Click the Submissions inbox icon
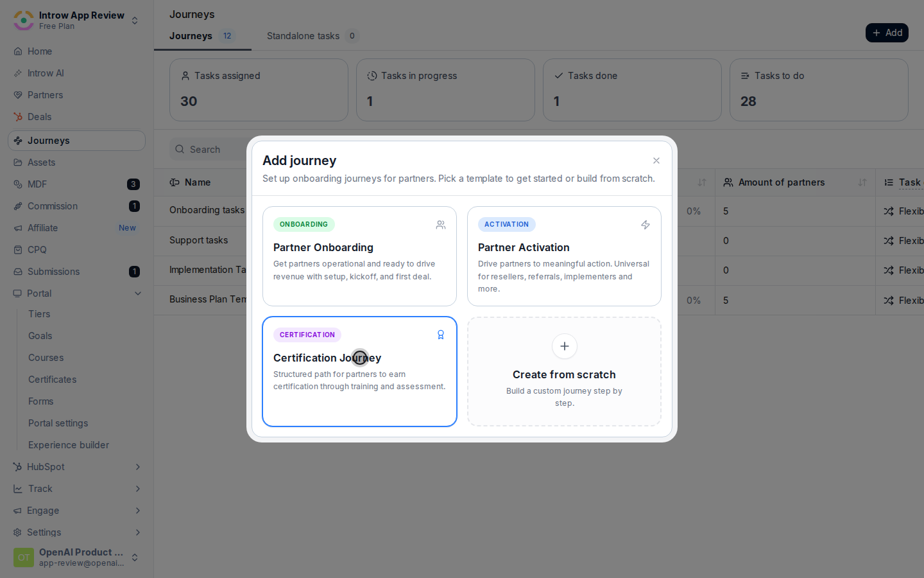This screenshot has height=578, width=924. coord(18,272)
